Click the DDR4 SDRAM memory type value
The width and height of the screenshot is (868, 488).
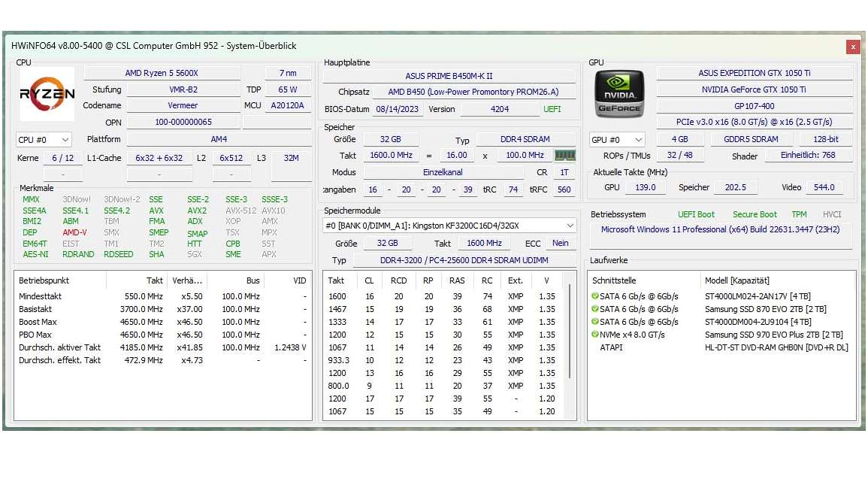point(525,139)
